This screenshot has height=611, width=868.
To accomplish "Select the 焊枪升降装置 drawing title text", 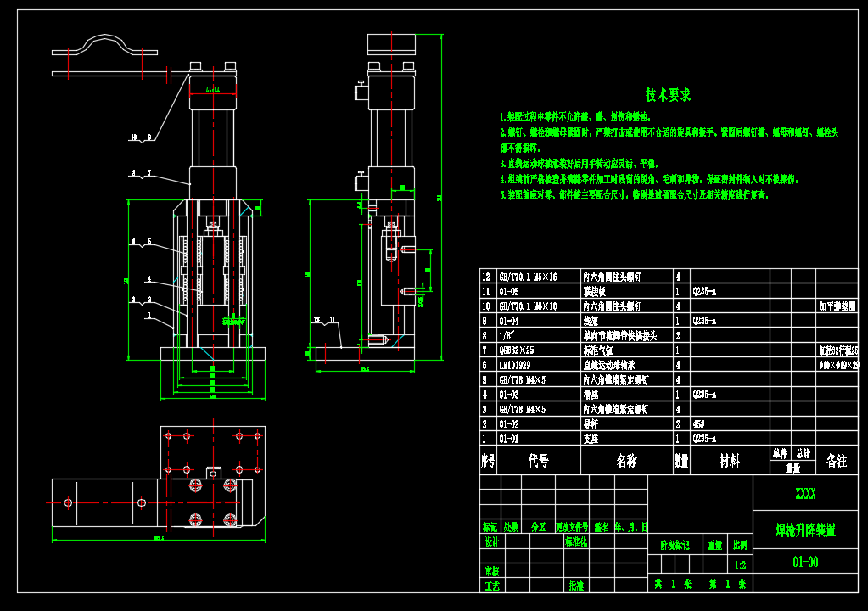I will pos(805,530).
